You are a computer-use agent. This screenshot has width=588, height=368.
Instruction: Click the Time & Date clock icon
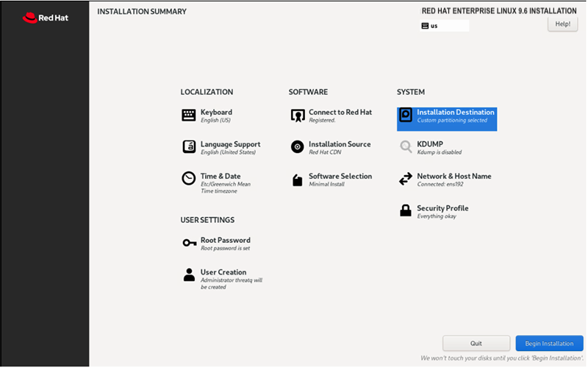(189, 178)
